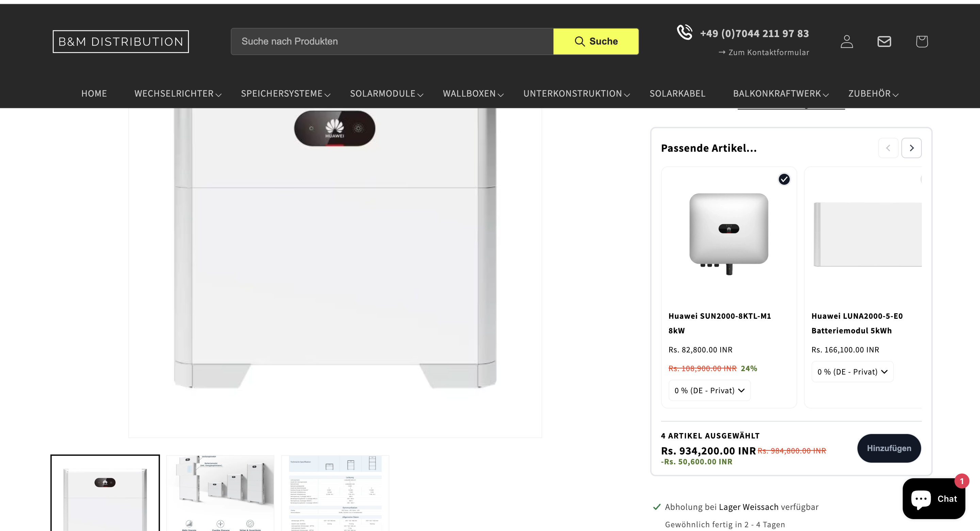Show previous matching articles with left arrow
980x531 pixels.
point(888,148)
